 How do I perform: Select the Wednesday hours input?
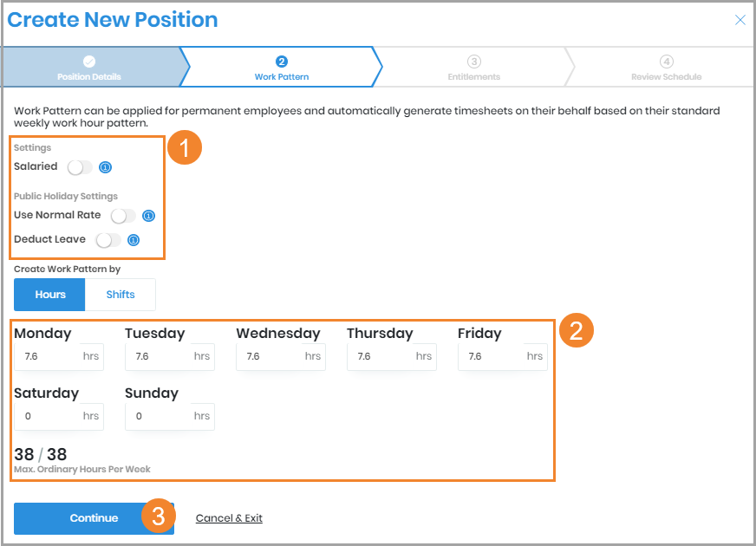pyautogui.click(x=269, y=356)
